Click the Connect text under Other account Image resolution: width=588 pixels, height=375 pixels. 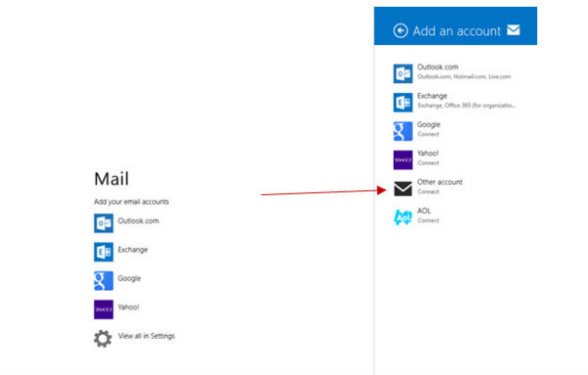[428, 192]
